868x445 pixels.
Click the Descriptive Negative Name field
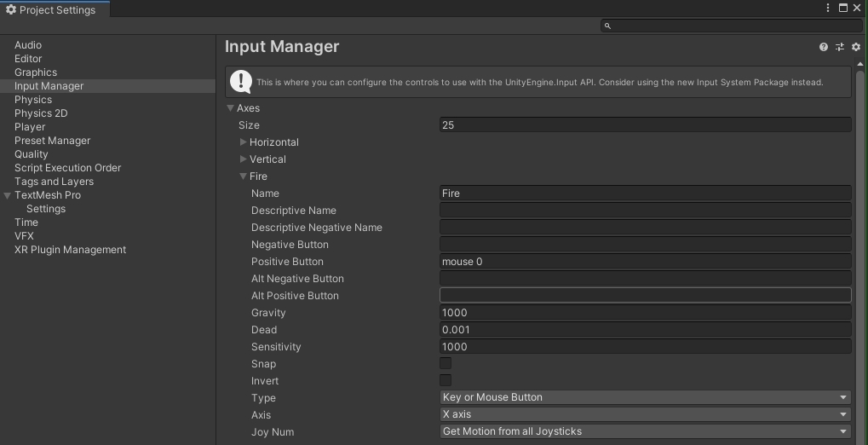click(646, 228)
